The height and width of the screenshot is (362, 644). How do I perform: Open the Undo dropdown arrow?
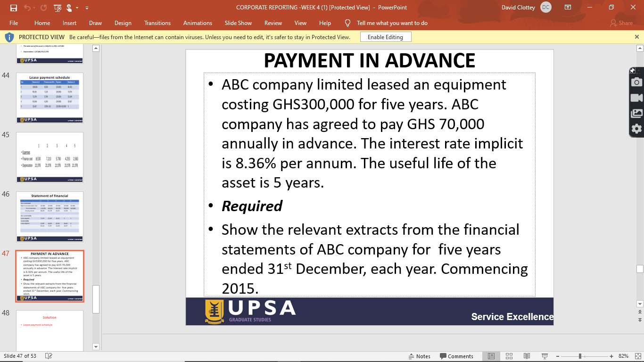pyautogui.click(x=34, y=7)
